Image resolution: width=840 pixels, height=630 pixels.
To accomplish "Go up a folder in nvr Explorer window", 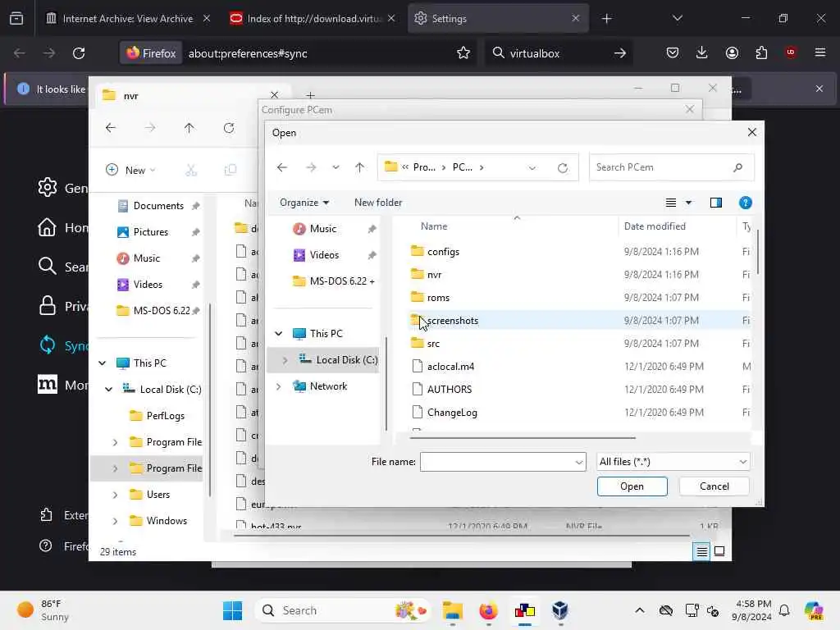I will pyautogui.click(x=189, y=128).
